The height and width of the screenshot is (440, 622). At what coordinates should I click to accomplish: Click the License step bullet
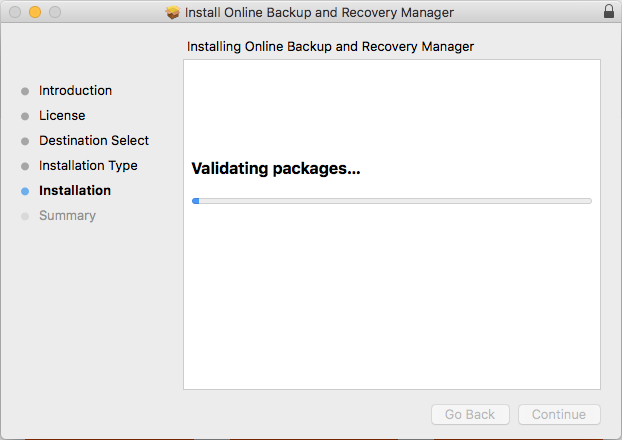pos(25,116)
